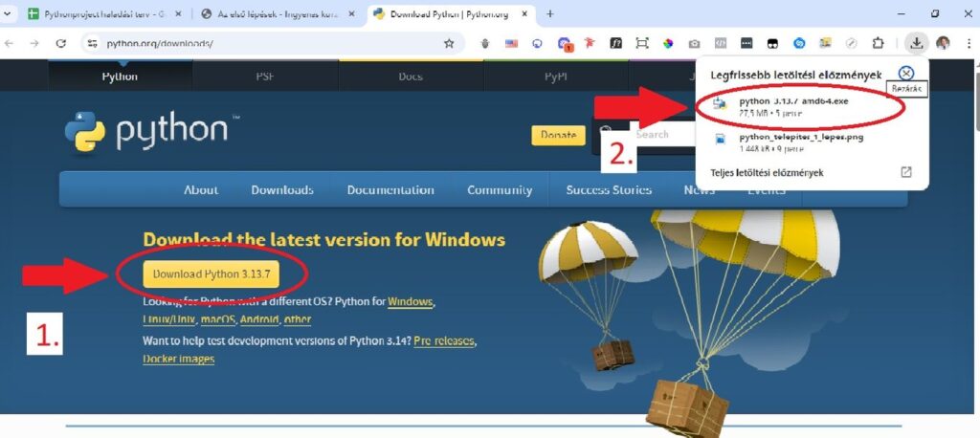
Task: Open full download history external icon
Action: click(x=906, y=172)
